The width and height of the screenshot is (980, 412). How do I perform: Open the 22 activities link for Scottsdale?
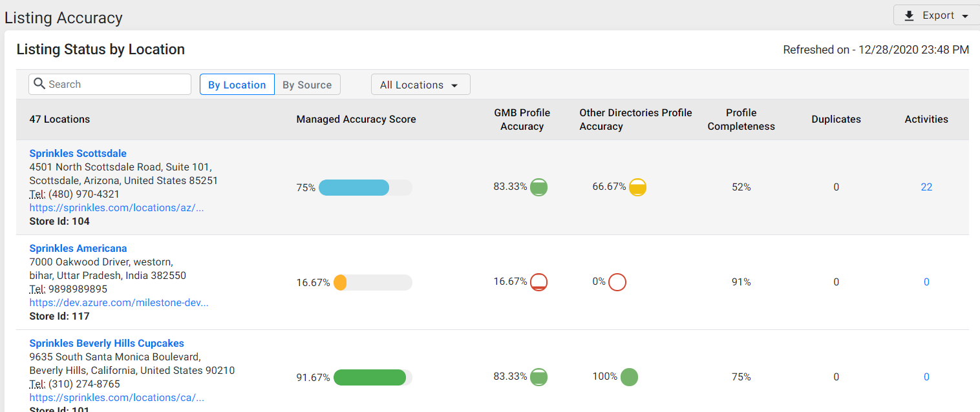[x=926, y=187]
